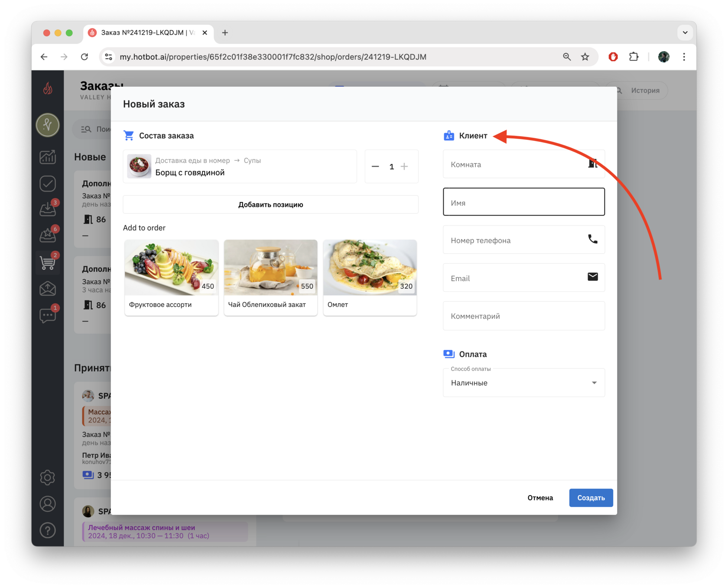Click the browser zoom magnifier icon
The image size is (728, 588).
click(x=567, y=57)
